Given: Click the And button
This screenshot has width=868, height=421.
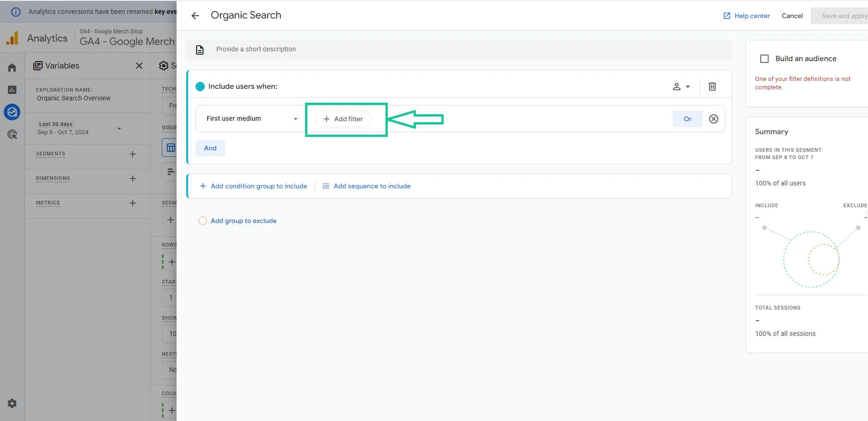Looking at the screenshot, I should [210, 148].
